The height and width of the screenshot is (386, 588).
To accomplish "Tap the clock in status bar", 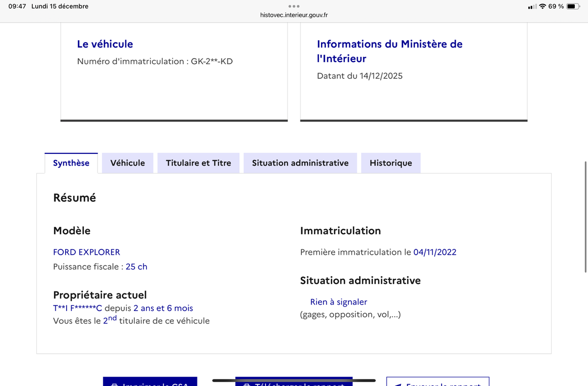I will coord(17,6).
